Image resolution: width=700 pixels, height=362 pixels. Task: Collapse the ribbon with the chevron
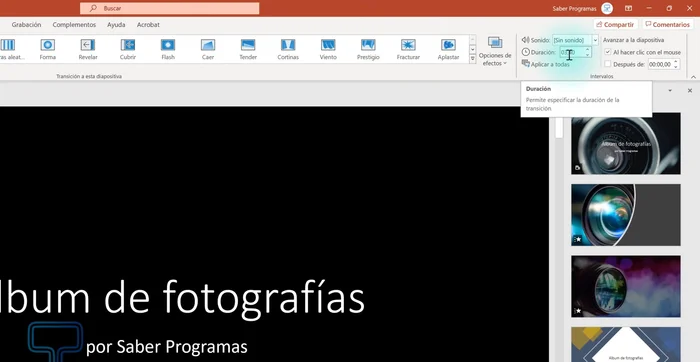pos(693,77)
